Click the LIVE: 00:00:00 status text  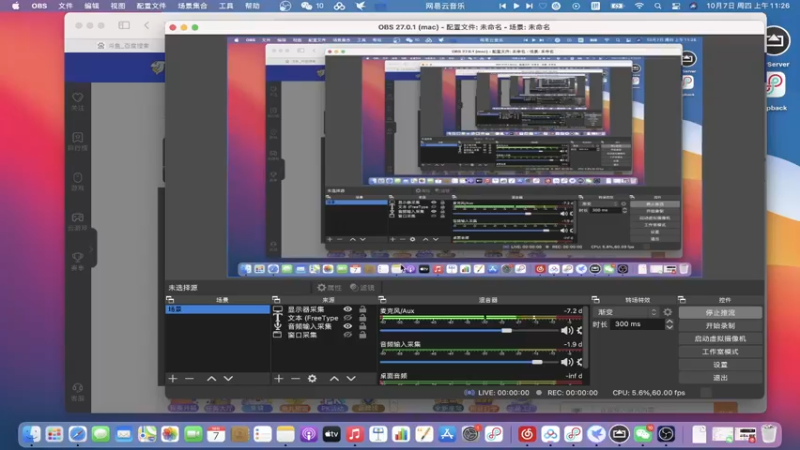click(504, 393)
